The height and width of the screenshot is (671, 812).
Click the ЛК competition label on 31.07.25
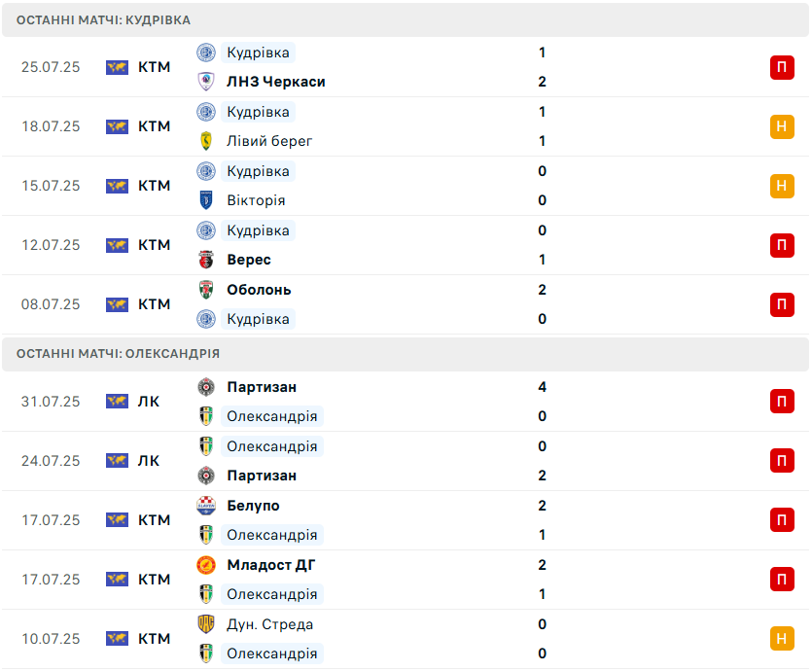click(x=149, y=402)
